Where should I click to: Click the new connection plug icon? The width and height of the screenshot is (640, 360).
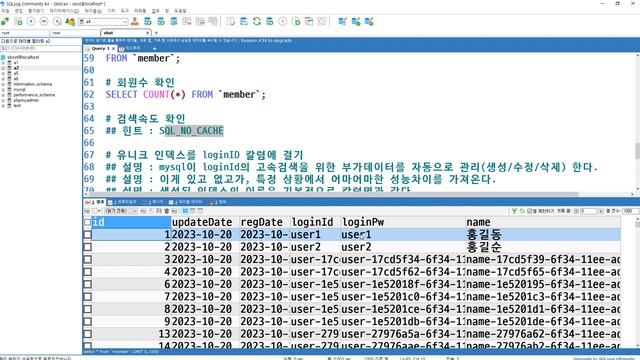[5, 22]
